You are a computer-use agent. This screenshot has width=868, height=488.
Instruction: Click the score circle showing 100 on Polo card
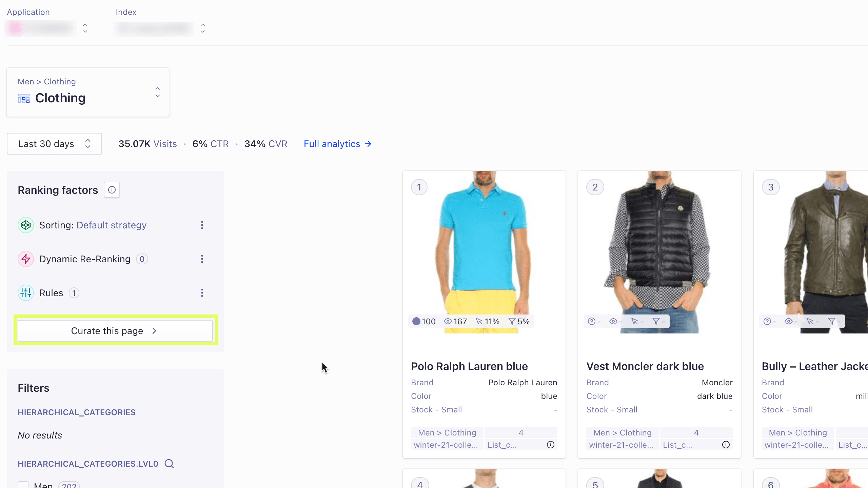click(x=416, y=322)
